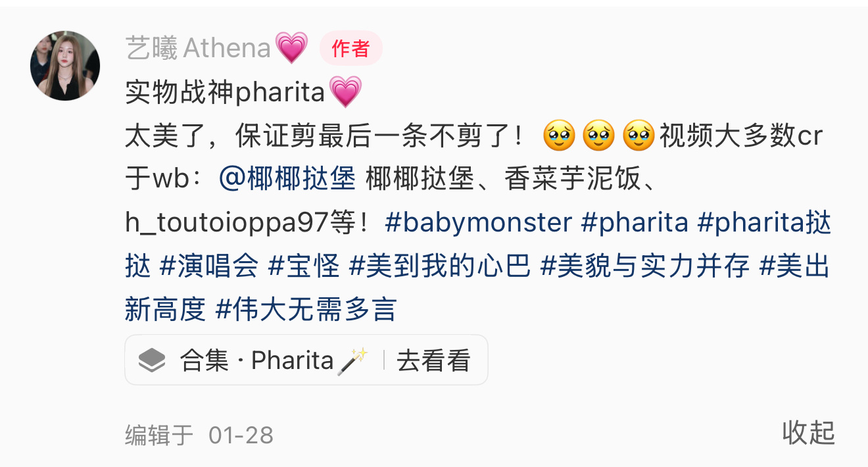
Task: Tap the 编辑于 01-28 edit date
Action: coord(199,435)
